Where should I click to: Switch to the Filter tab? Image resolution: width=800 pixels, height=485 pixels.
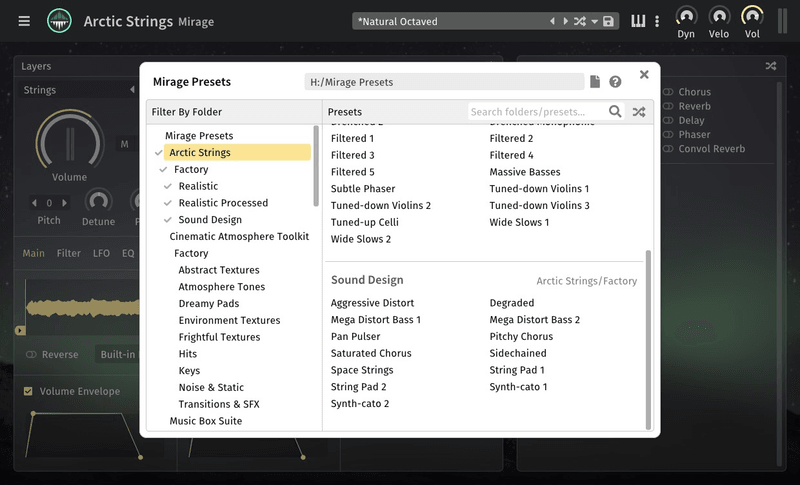pos(69,253)
